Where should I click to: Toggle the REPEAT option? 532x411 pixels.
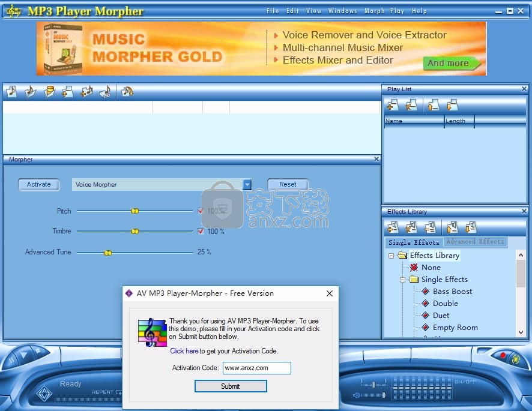pyautogui.click(x=106, y=392)
